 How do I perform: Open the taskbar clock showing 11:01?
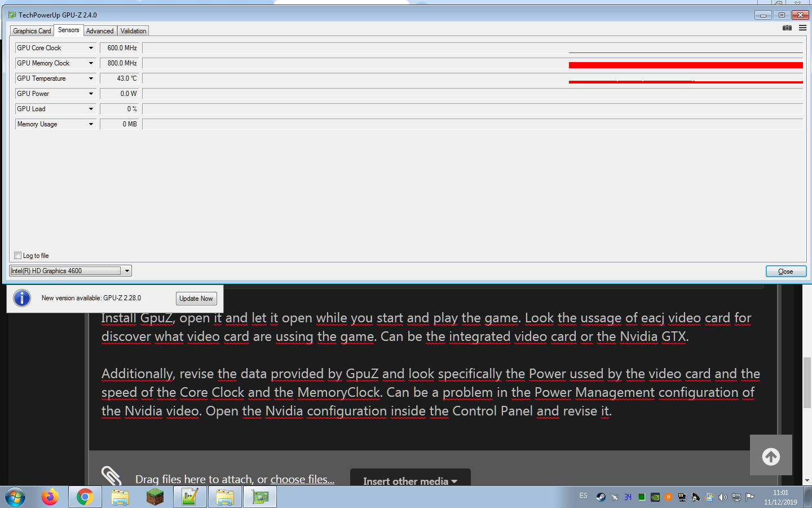[780, 497]
